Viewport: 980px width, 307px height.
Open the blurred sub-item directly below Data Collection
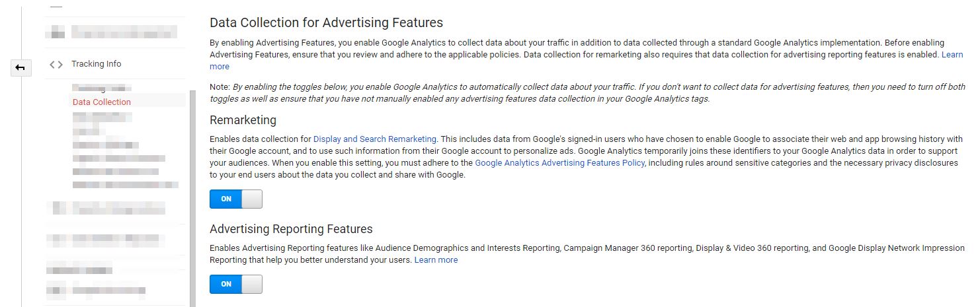coord(102,117)
